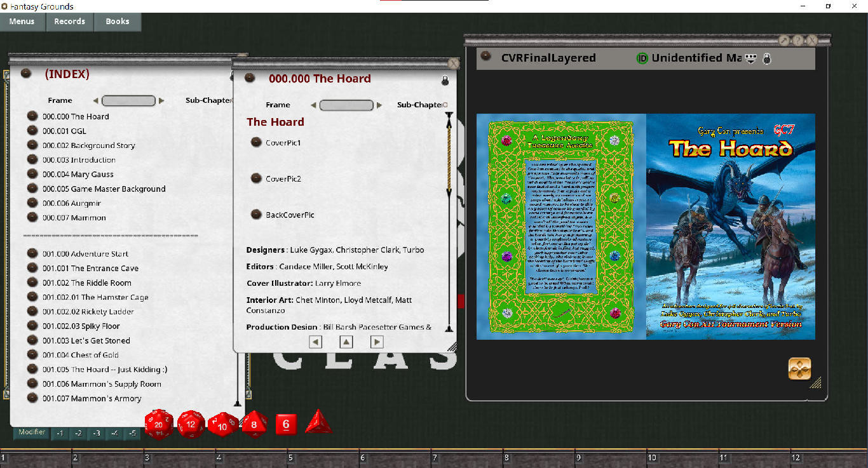868x468 pixels.
Task: Click left Frame arrow in The Hoard window
Action: coord(314,105)
